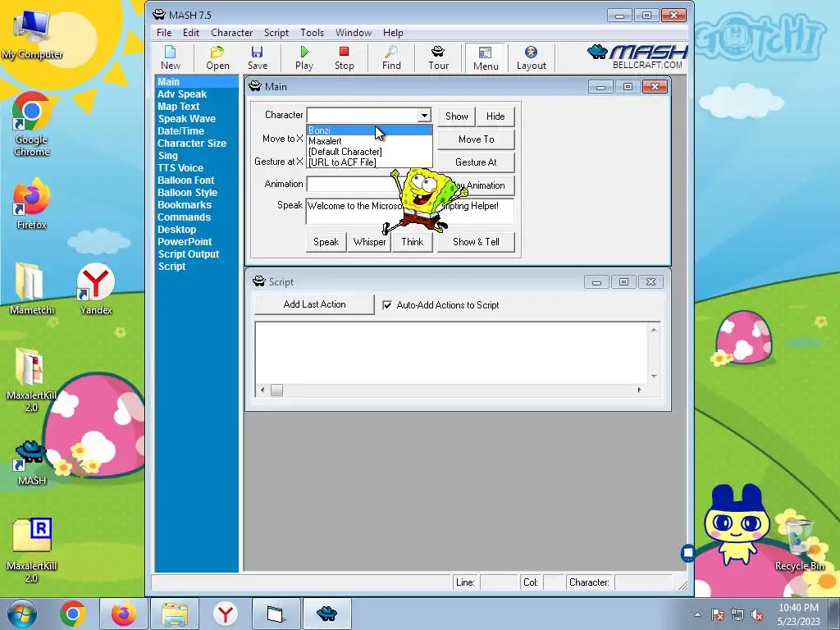Screen dimensions: 840x630
Task: Select Date/Time in the sidebar
Action: pos(180,131)
